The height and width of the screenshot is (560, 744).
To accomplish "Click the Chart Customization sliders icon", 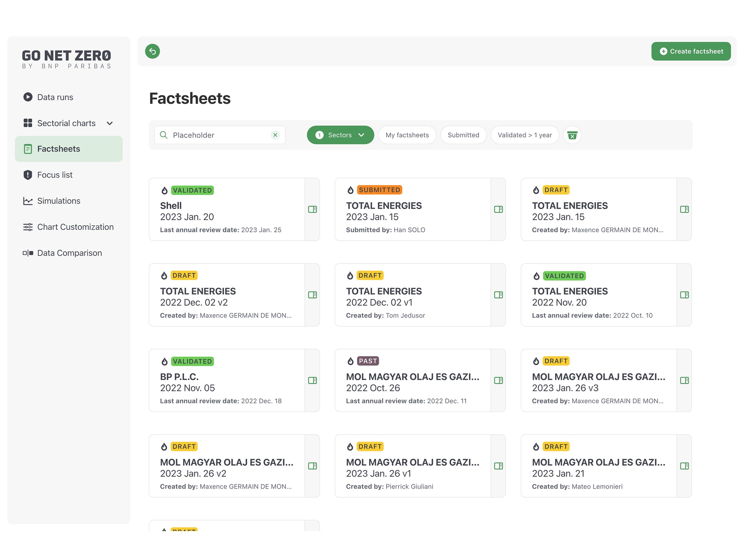I will [x=28, y=227].
